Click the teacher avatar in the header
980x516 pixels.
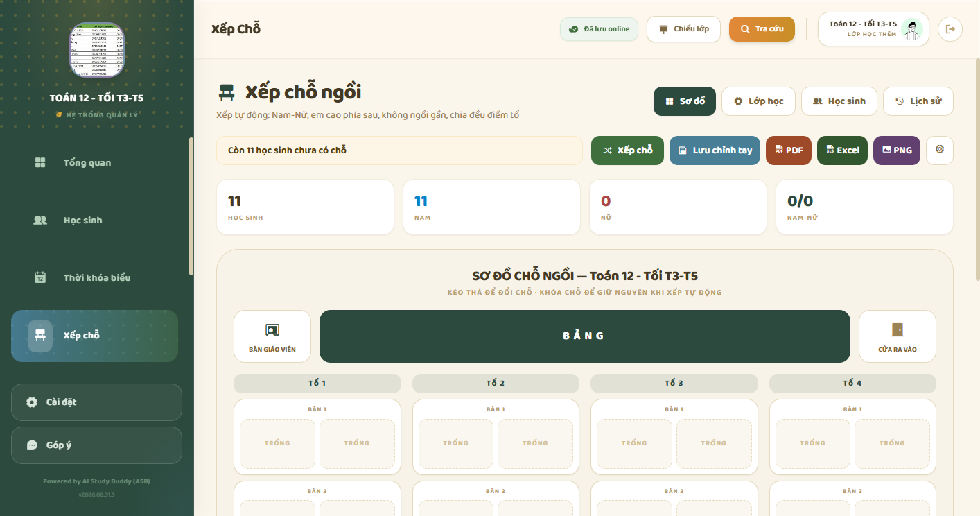click(913, 29)
